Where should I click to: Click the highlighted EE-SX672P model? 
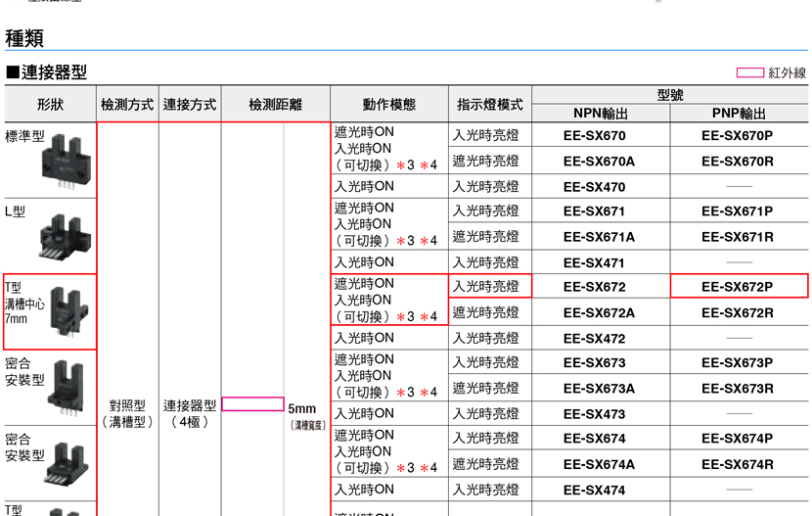739,286
